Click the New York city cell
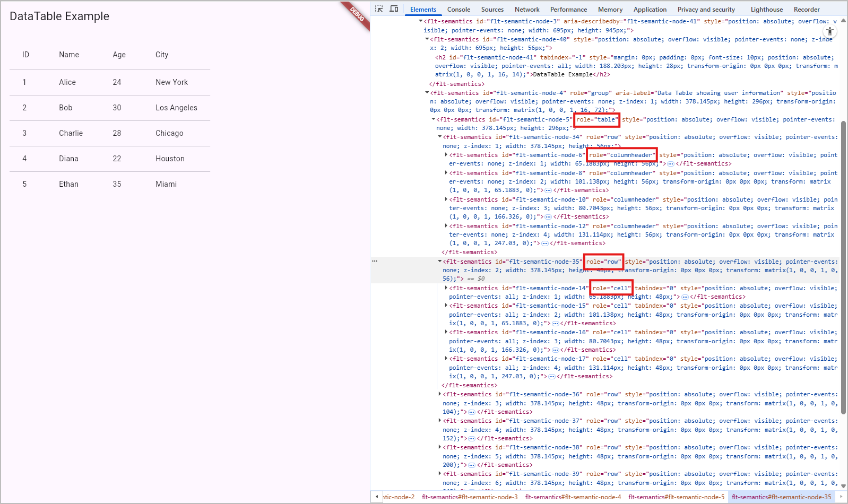 172,82
